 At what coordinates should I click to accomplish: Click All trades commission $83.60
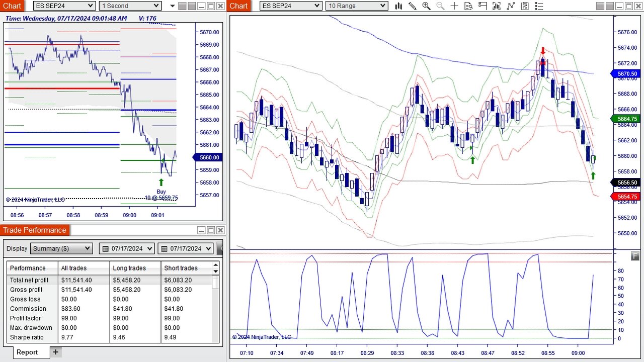71,309
